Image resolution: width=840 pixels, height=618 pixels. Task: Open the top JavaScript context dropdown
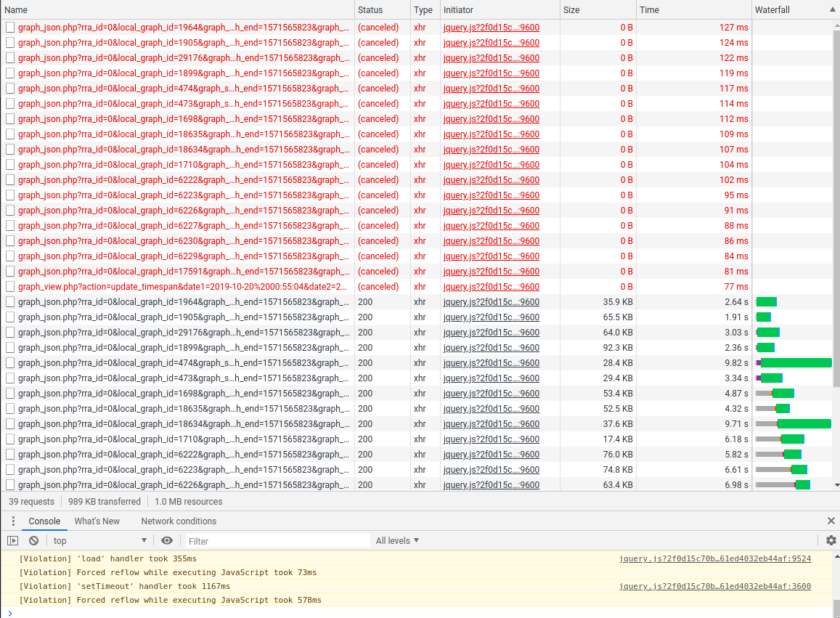[99, 541]
